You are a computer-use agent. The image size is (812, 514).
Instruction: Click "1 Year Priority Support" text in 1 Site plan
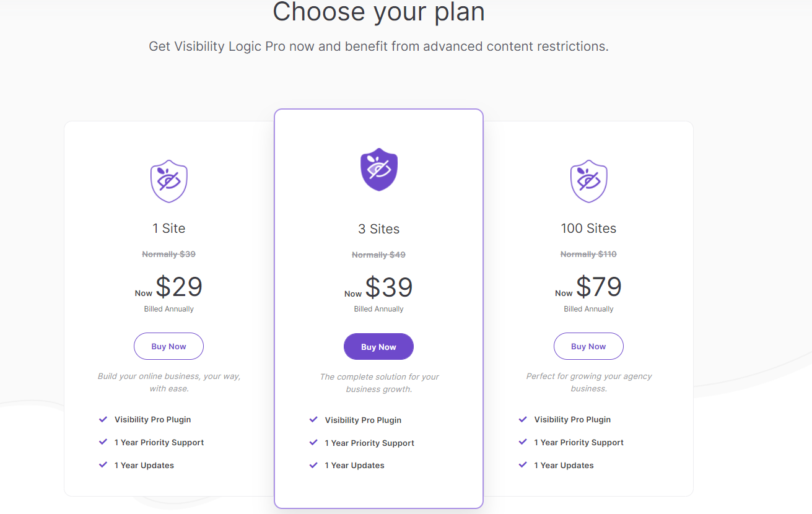[x=159, y=442]
